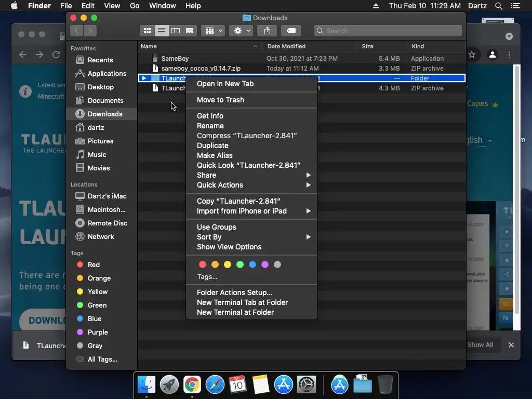Choose Compress "TLauncher-2.841"
The height and width of the screenshot is (399, 532).
pos(251,136)
